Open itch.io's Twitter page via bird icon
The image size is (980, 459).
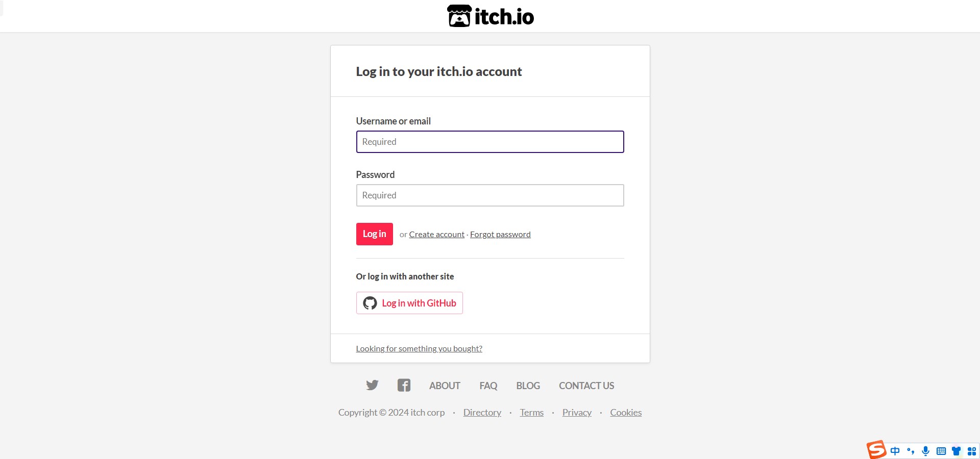pos(372,385)
